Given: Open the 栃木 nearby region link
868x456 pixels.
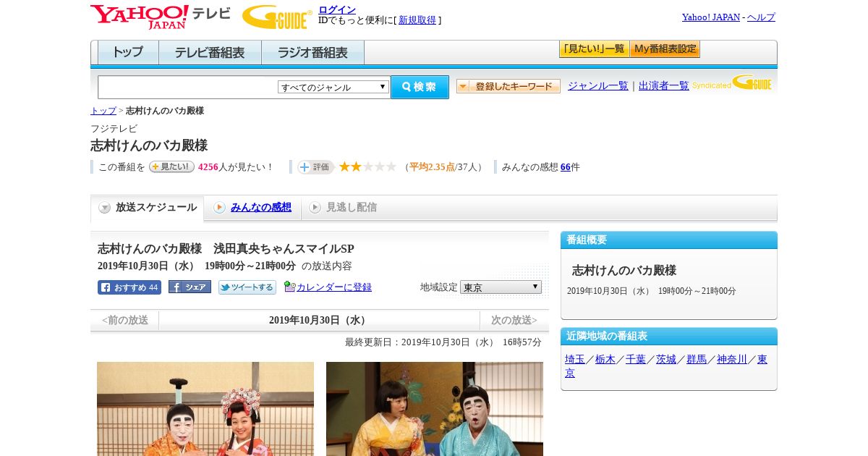Looking at the screenshot, I should coord(605,359).
